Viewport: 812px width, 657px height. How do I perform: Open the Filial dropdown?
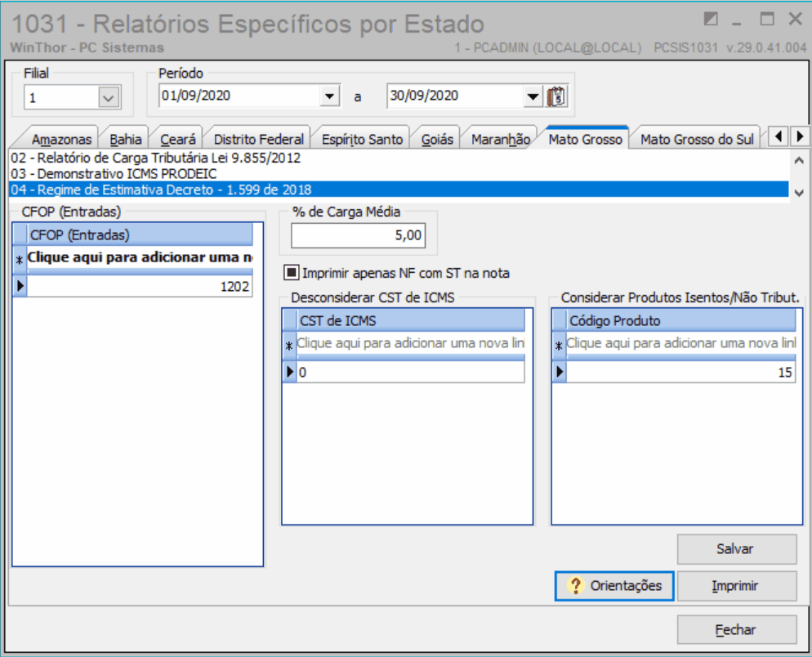tap(109, 97)
